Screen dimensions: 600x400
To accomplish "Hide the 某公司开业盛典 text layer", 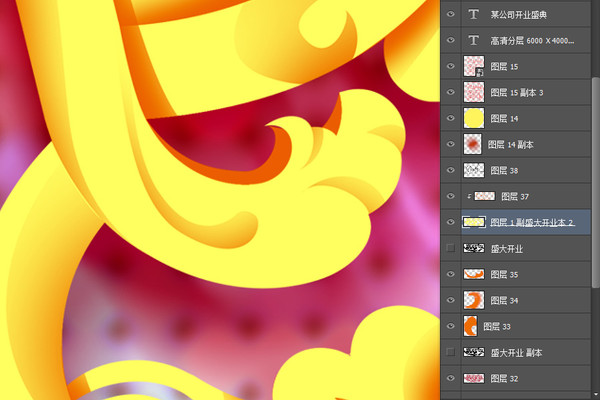I will [451, 15].
